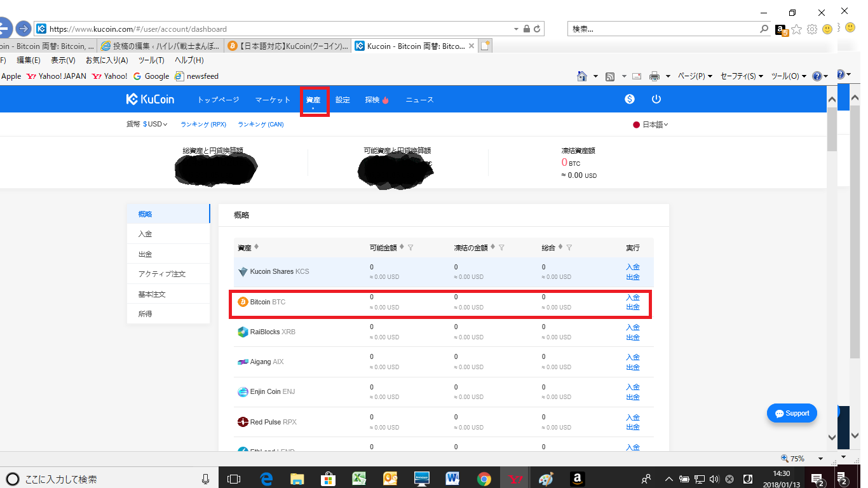Click the power logout icon
Screen dimensions: 868x488
pyautogui.click(x=656, y=99)
